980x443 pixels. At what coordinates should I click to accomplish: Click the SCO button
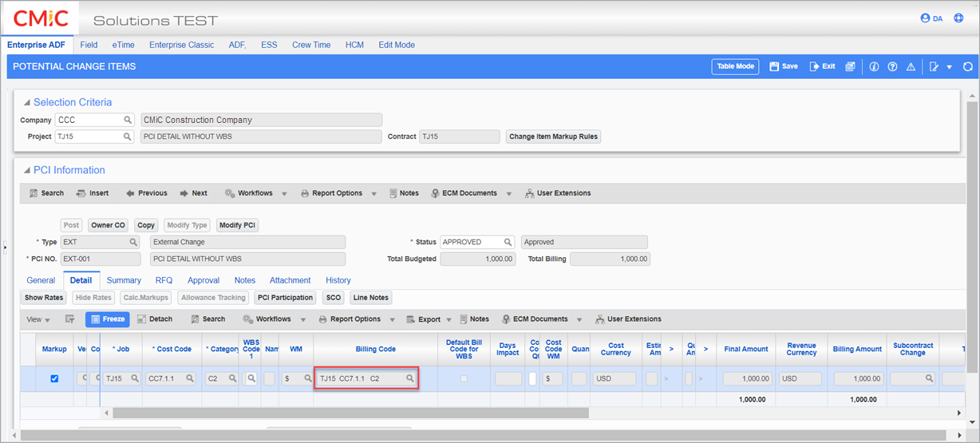334,298
